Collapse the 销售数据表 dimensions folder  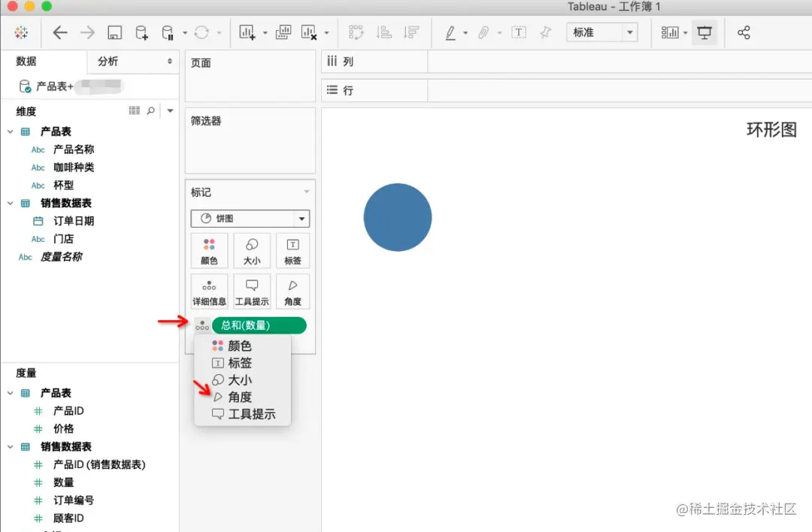point(11,203)
